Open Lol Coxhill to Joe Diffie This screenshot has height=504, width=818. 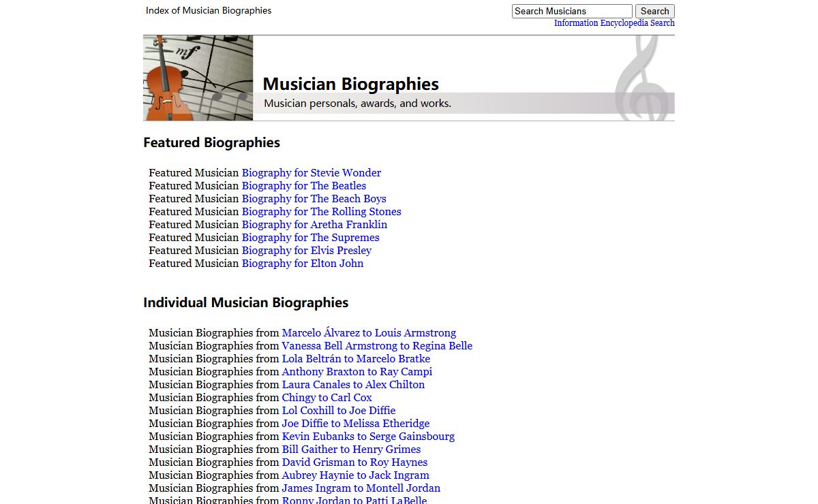point(339,411)
